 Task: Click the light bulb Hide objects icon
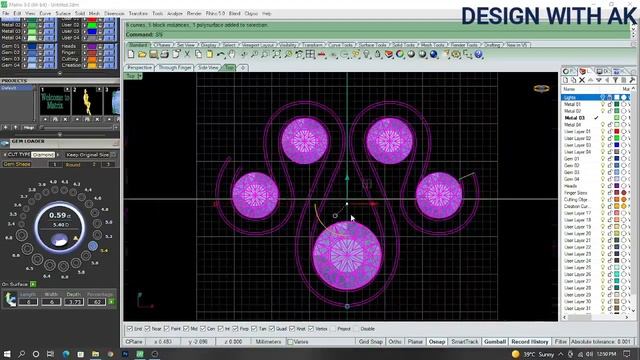coord(367,54)
